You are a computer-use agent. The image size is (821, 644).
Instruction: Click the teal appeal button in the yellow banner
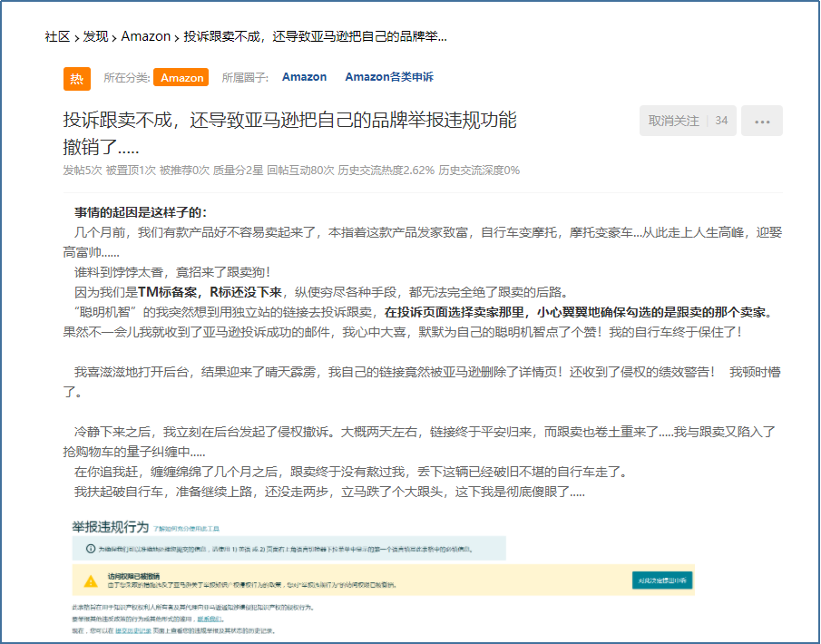pos(661,581)
